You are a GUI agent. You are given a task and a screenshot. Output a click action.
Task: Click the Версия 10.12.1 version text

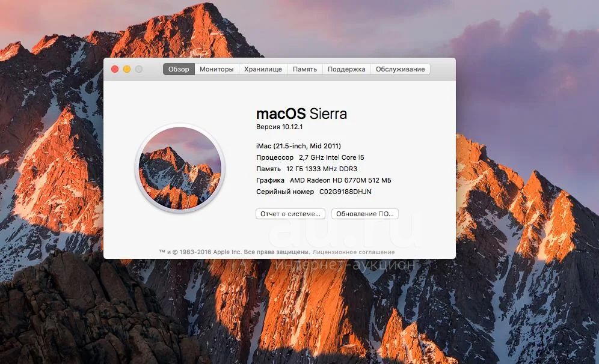click(x=279, y=127)
